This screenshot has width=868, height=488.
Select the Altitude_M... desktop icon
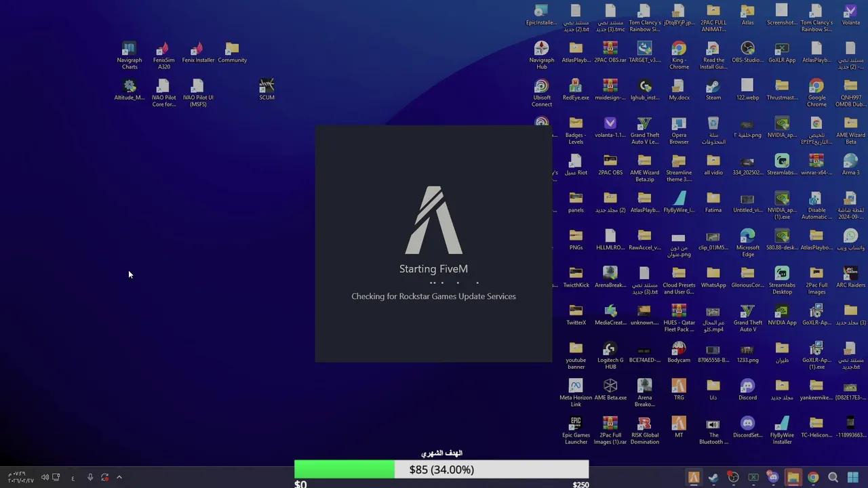129,89
